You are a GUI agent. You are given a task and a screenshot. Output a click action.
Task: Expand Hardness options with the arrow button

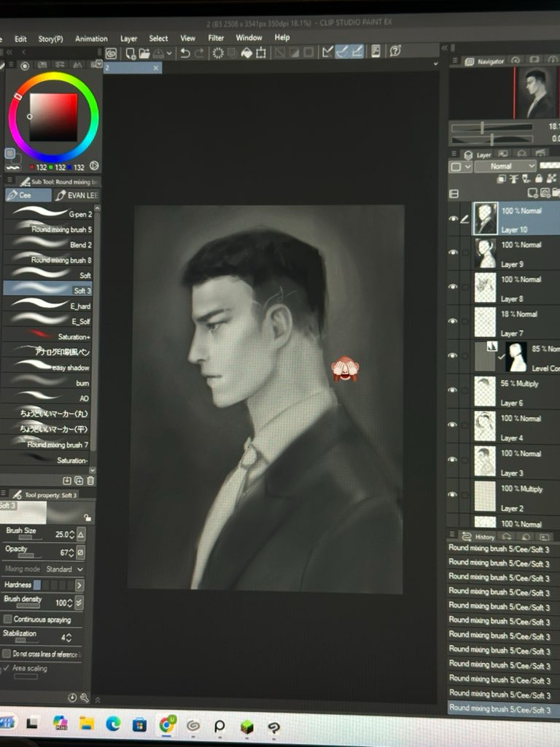tap(79, 585)
